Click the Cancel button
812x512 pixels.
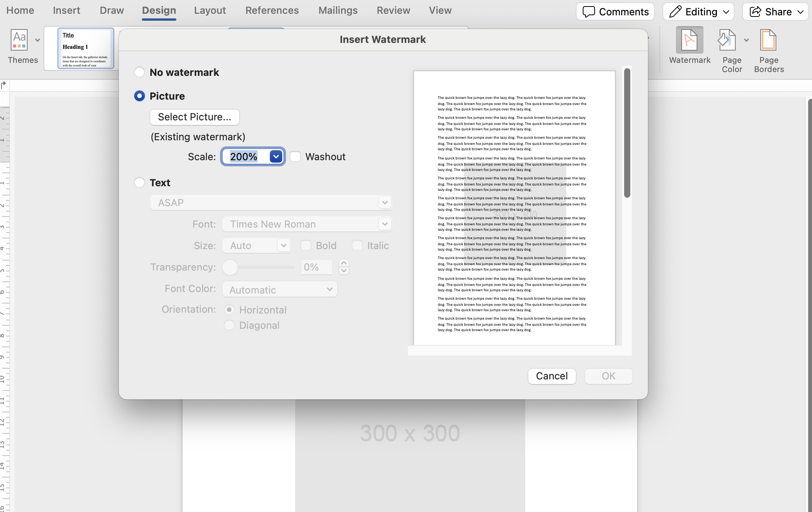tap(552, 376)
